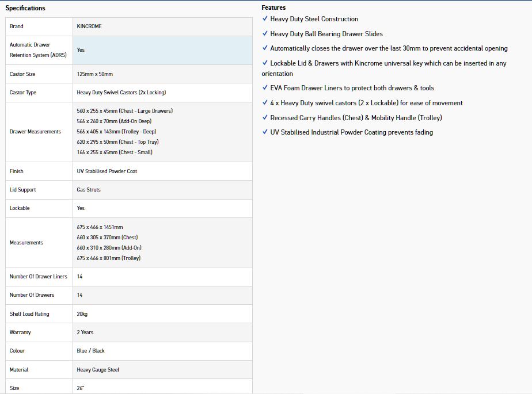The height and width of the screenshot is (394, 532).
Task: Select the Material label
Action: (18, 370)
